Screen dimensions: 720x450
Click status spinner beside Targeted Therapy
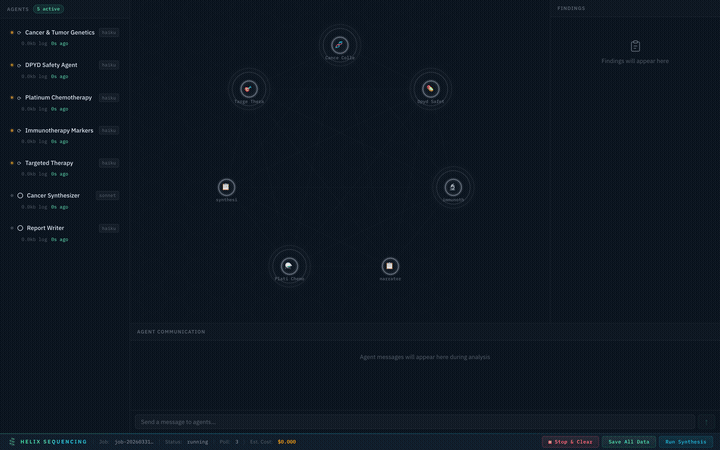(x=19, y=163)
